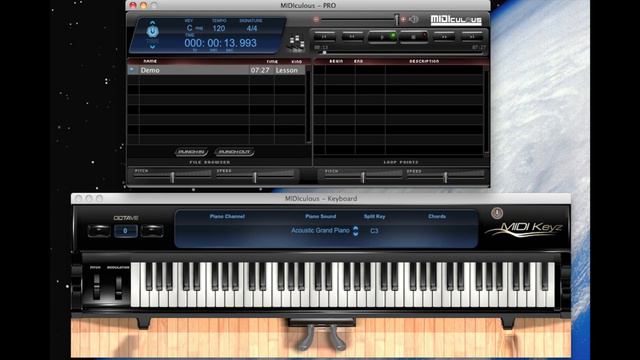Decrease octave with the left octave button
Screen dimensions: 640x360
[99, 231]
